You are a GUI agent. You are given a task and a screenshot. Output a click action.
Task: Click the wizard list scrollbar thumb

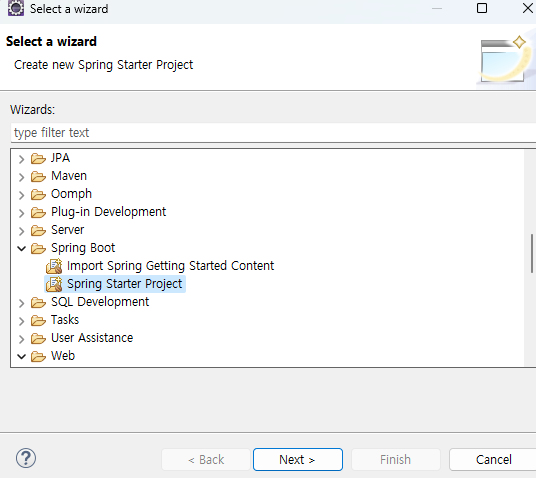(532, 253)
